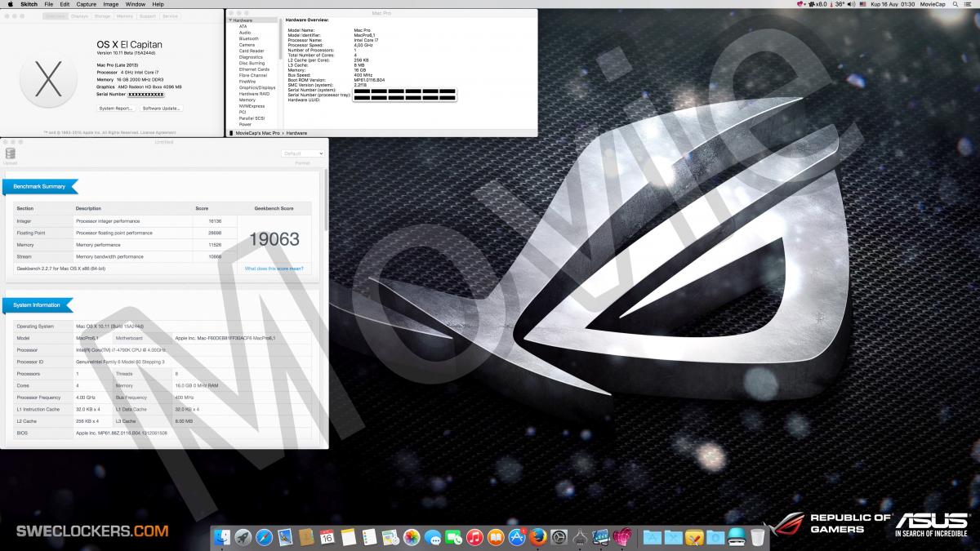This screenshot has width=980, height=551.
Task: Select Disc Burning in hardware sidebar
Action: (252, 63)
